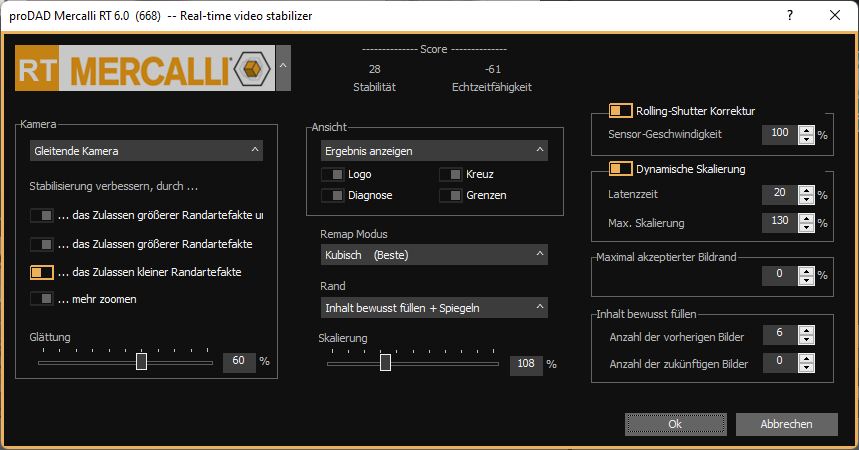Decrease Latenzzeit with down arrow

(x=806, y=200)
